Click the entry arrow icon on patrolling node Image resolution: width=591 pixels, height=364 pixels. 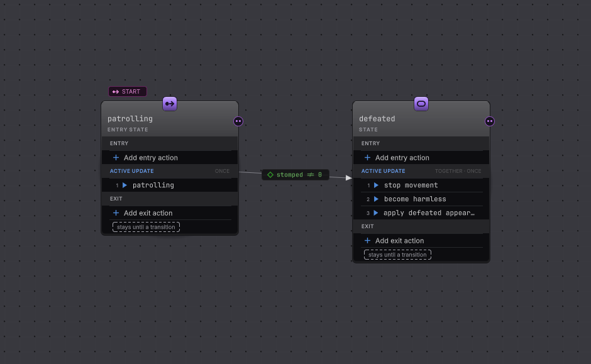(170, 104)
